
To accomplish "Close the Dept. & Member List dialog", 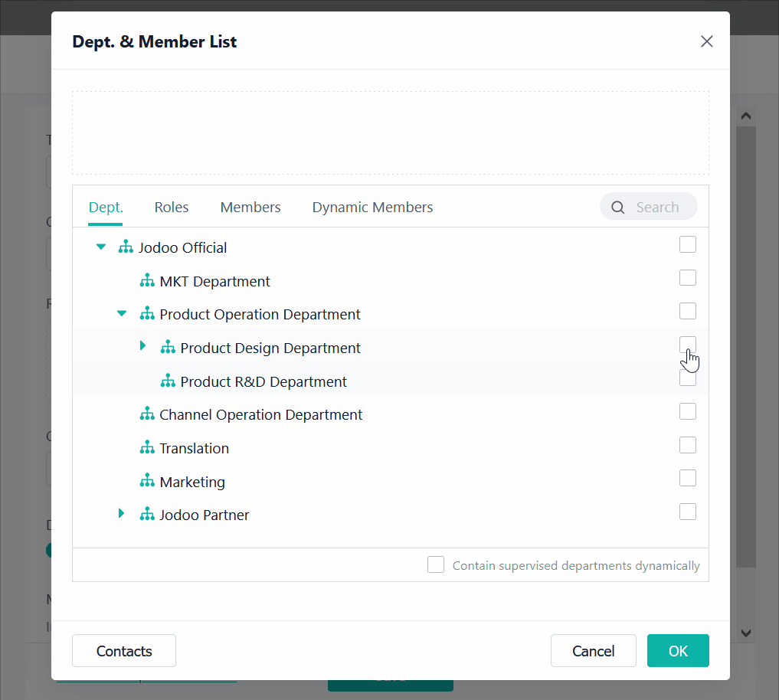I will (x=706, y=41).
